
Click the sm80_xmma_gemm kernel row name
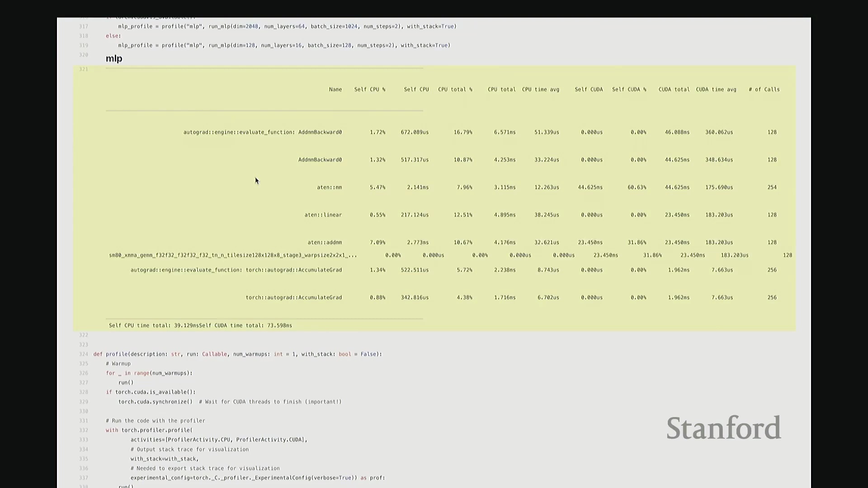point(233,255)
